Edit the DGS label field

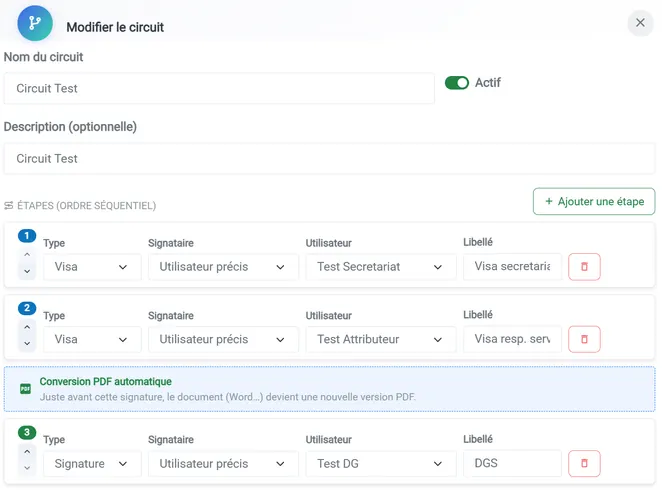[513, 463]
